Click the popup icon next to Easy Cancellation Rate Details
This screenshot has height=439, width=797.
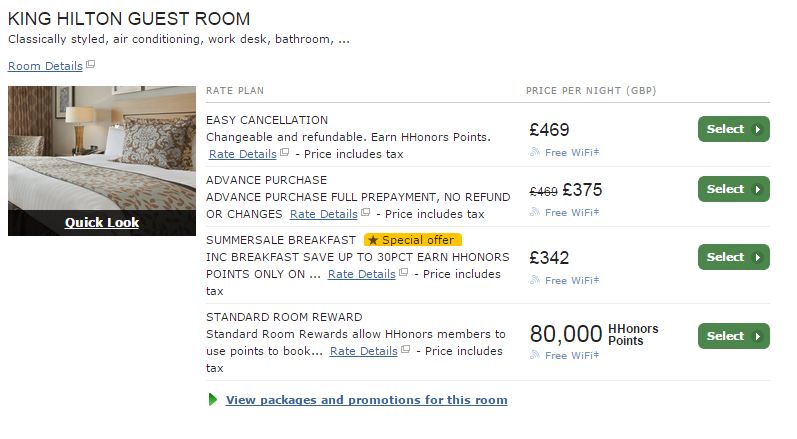(284, 154)
